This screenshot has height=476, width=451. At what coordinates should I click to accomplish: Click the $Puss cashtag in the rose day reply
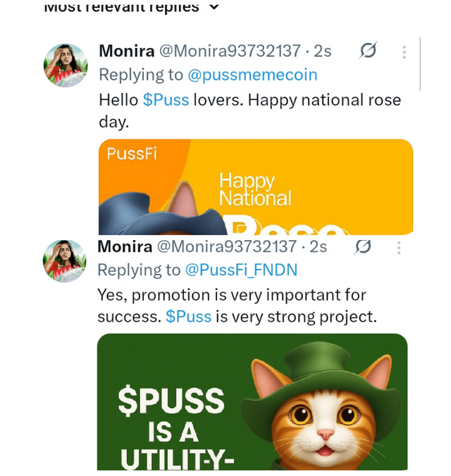(166, 99)
